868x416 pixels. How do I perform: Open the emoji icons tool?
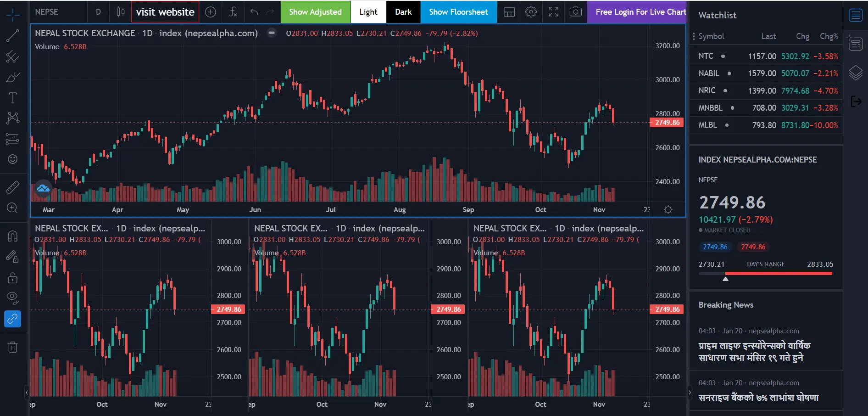click(x=12, y=159)
